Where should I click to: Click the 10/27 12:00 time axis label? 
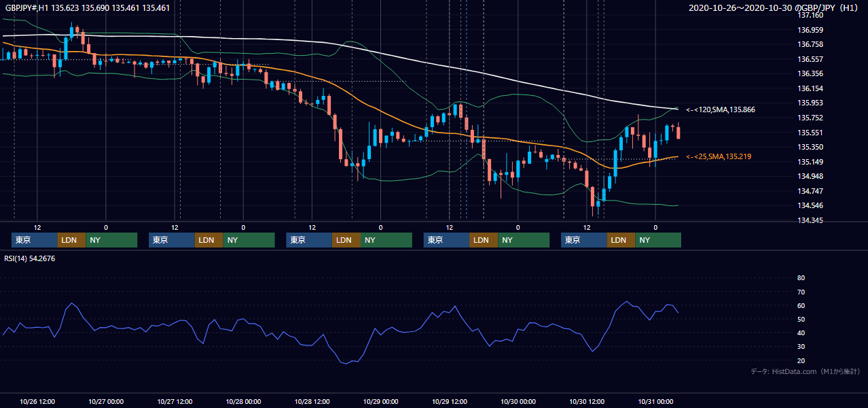coord(175,402)
